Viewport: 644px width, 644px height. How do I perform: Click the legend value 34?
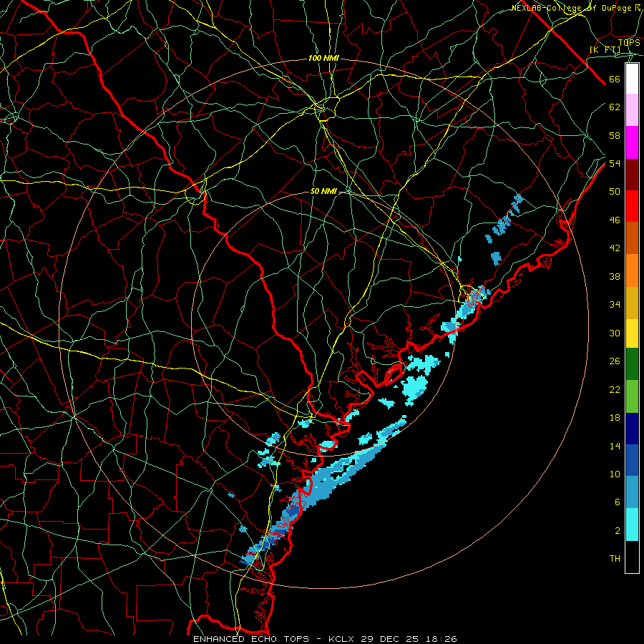(615, 305)
